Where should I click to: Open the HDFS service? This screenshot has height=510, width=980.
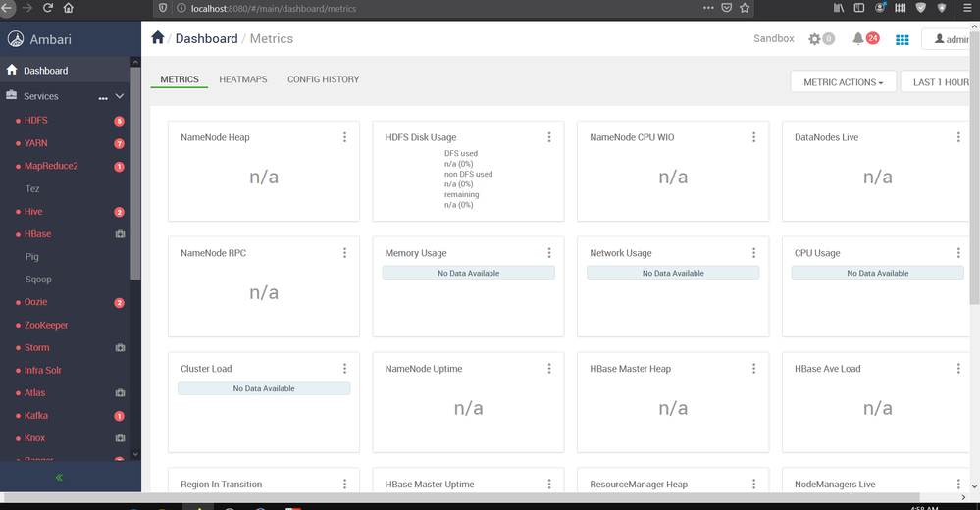(35, 120)
